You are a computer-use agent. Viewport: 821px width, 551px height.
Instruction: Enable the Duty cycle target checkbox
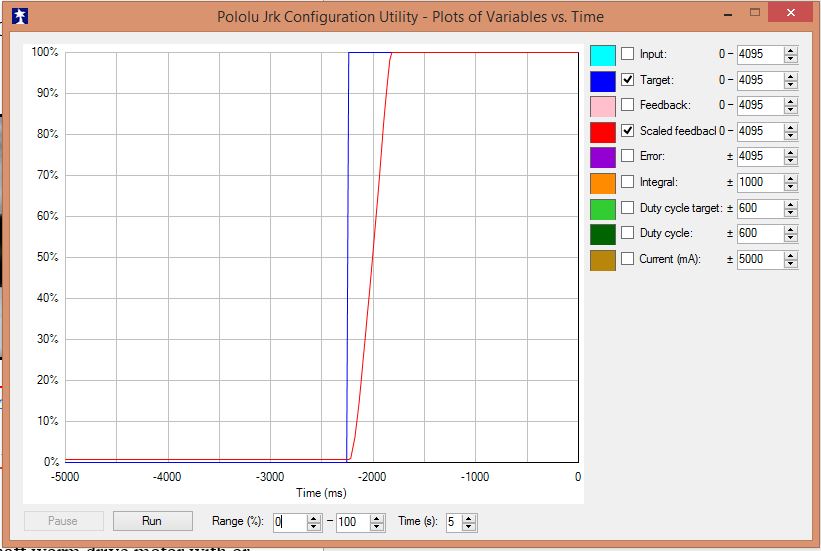(627, 207)
